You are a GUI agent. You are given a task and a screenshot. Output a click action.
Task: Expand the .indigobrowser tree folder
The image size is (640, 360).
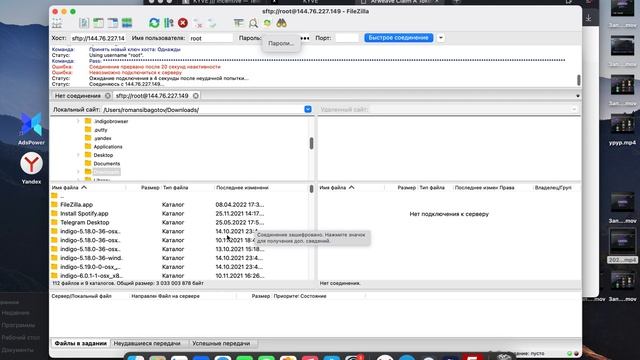tap(78, 121)
